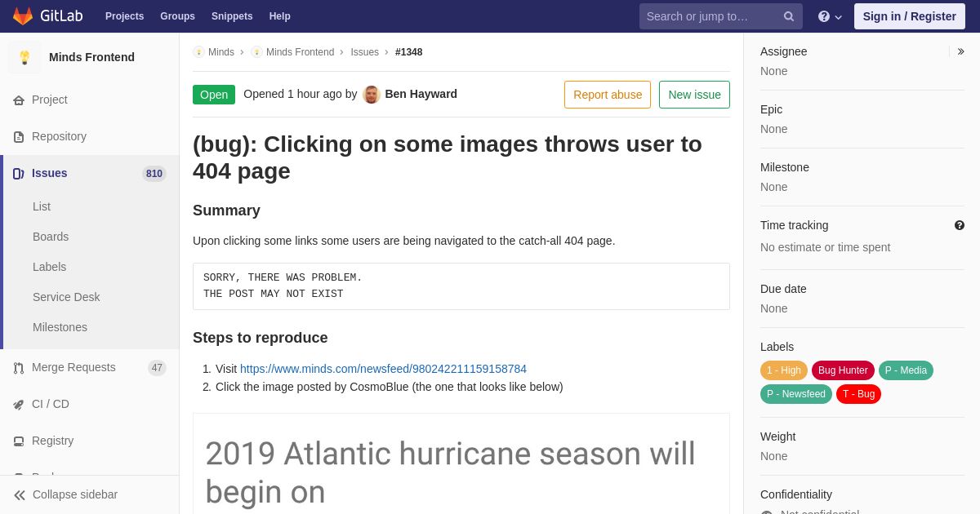Click Ben Hayward's avatar image
Viewport: 980px width, 514px height.
pos(372,95)
